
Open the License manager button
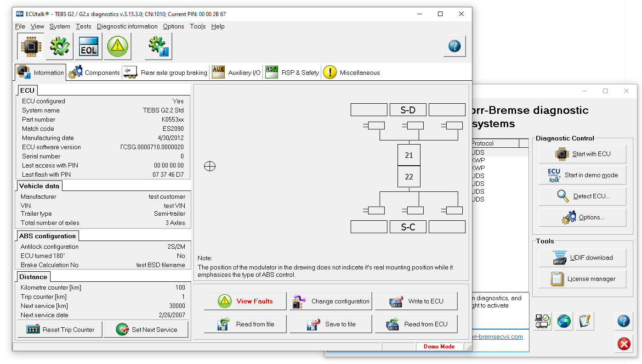[x=582, y=279]
